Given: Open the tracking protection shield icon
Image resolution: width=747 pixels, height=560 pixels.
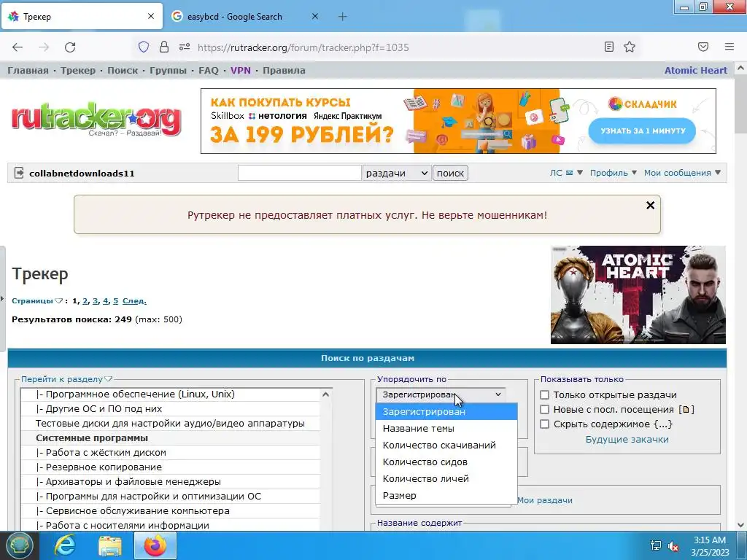Looking at the screenshot, I should point(144,47).
